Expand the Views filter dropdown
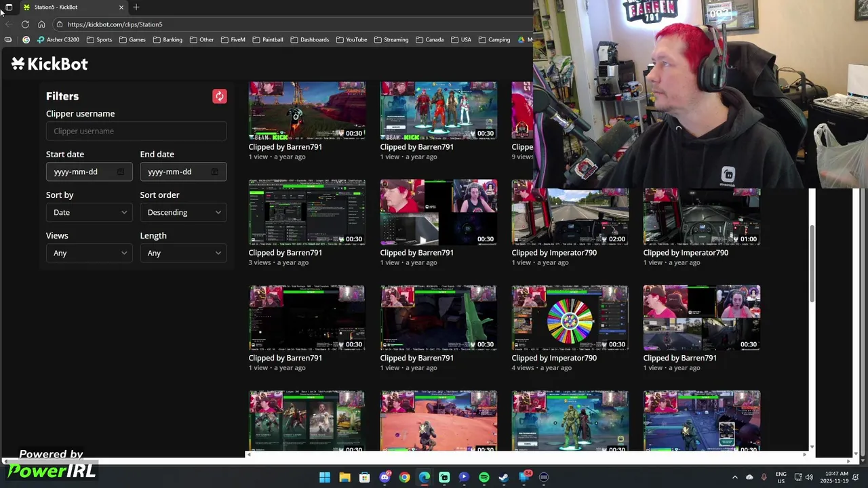The image size is (868, 488). pos(89,253)
